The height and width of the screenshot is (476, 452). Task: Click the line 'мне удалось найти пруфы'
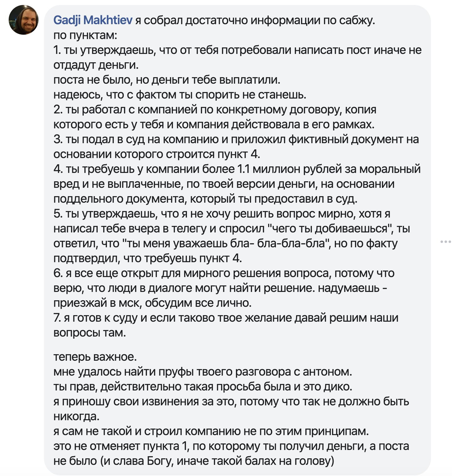[x=203, y=372]
